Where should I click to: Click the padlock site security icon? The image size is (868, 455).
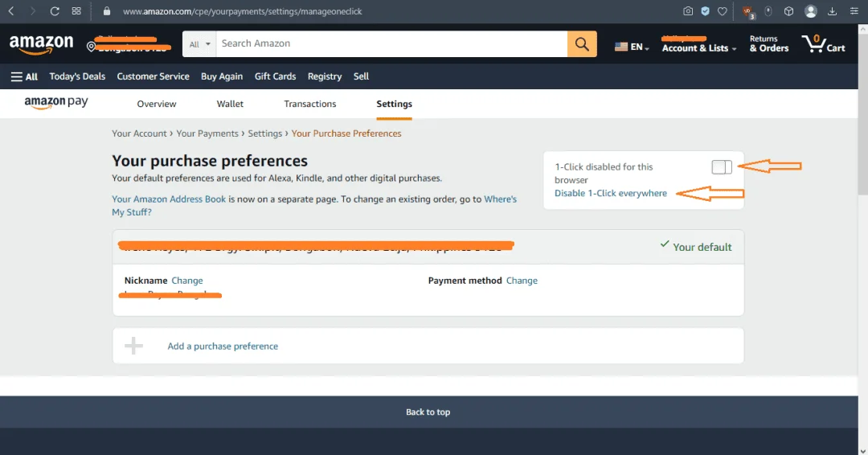pos(107,11)
